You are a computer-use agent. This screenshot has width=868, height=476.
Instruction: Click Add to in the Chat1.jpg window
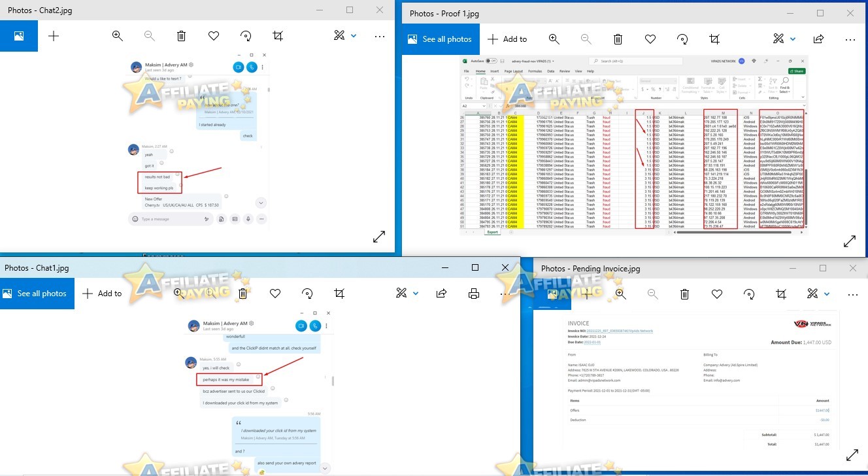[x=102, y=294]
